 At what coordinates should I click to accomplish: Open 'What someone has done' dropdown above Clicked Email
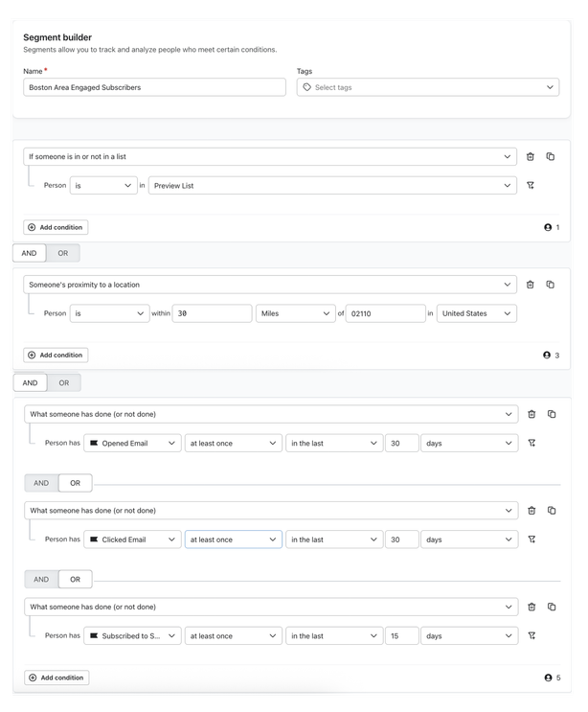(x=271, y=511)
